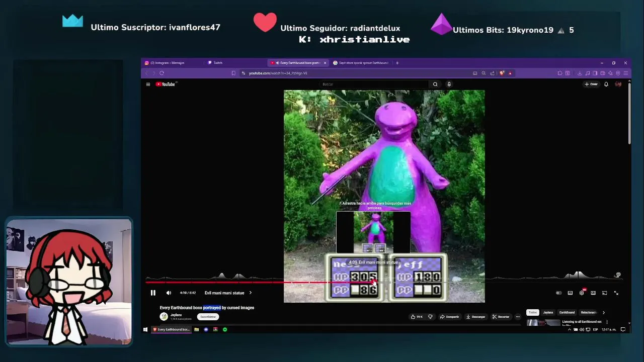The width and height of the screenshot is (644, 362).
Task: Select the Todos filter chip
Action: (x=533, y=312)
